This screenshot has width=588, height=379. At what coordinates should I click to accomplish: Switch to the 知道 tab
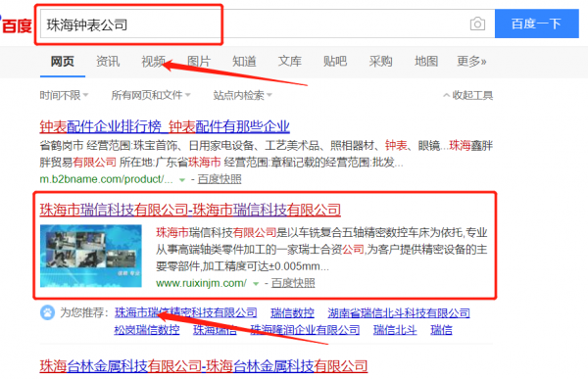244,61
